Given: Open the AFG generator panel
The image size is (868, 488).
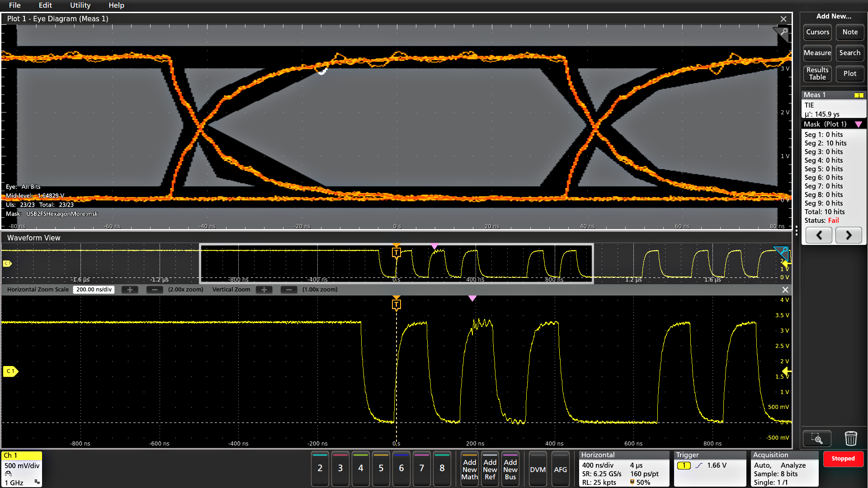Looking at the screenshot, I should coord(561,469).
